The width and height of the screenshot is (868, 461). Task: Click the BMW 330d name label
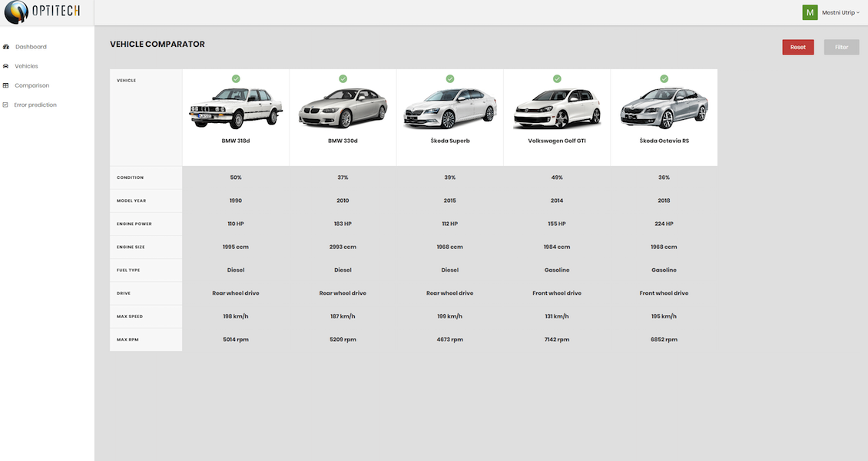click(343, 141)
